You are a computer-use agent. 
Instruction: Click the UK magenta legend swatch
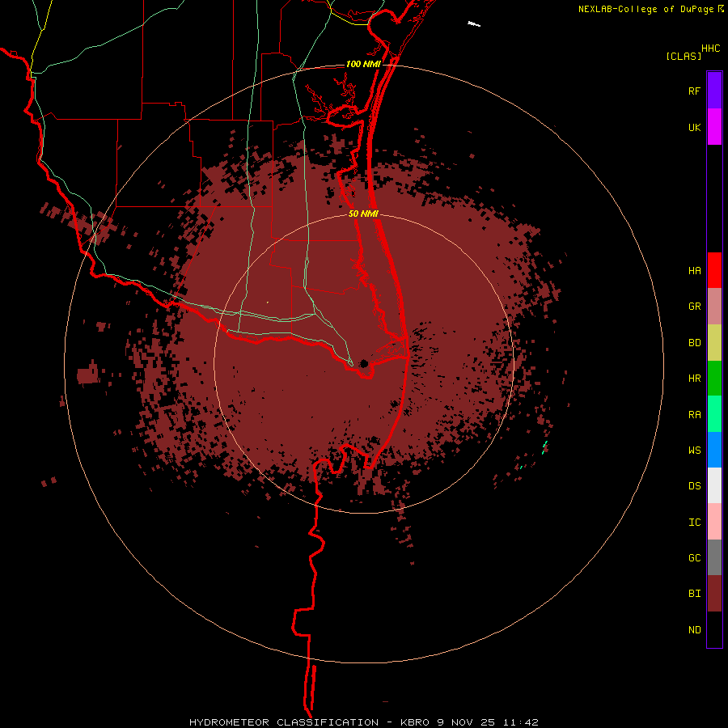(714, 127)
